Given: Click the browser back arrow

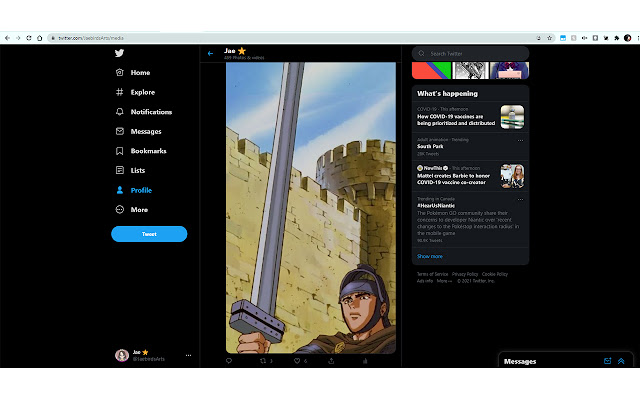Looking at the screenshot, I should pos(7,38).
